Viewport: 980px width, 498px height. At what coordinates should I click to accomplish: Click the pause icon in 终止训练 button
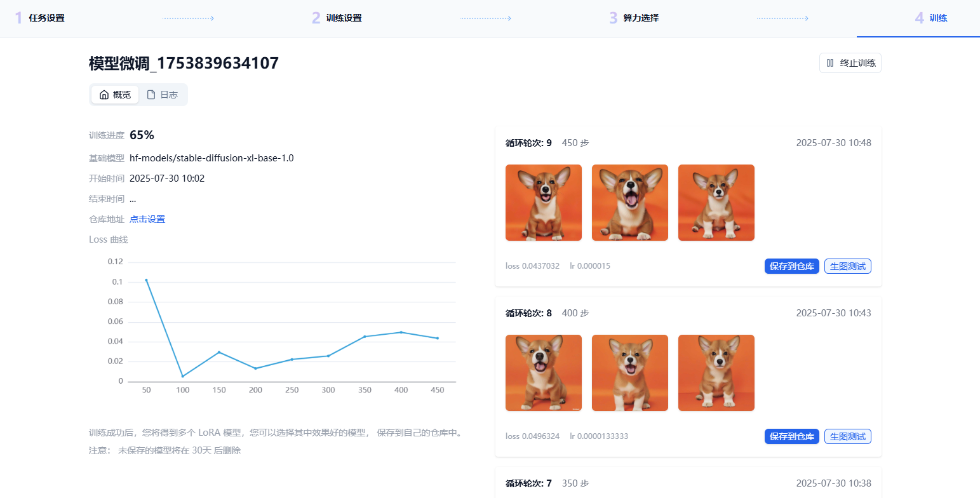point(830,63)
